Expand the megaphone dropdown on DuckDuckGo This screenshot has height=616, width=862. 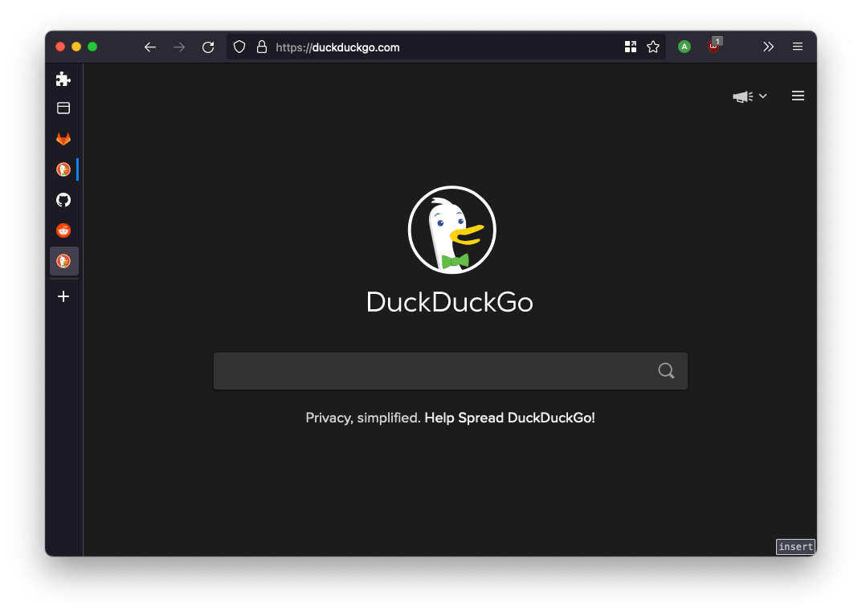coord(750,96)
